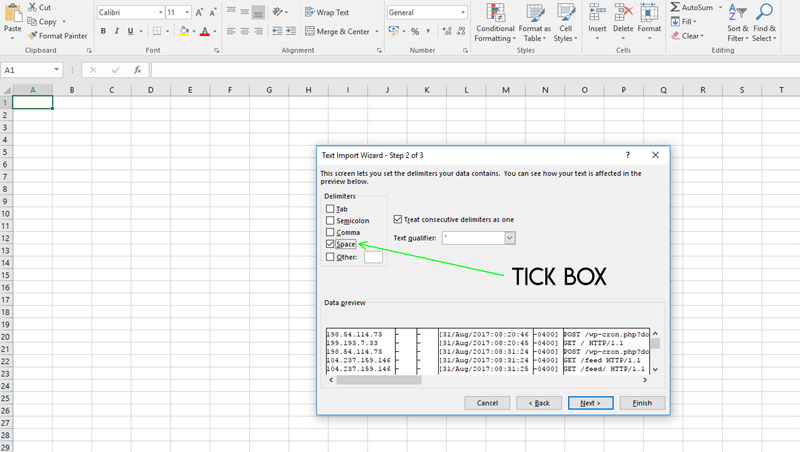Expand the Calibri font name dropdown
Image resolution: width=800 pixels, height=452 pixels.
tap(158, 12)
